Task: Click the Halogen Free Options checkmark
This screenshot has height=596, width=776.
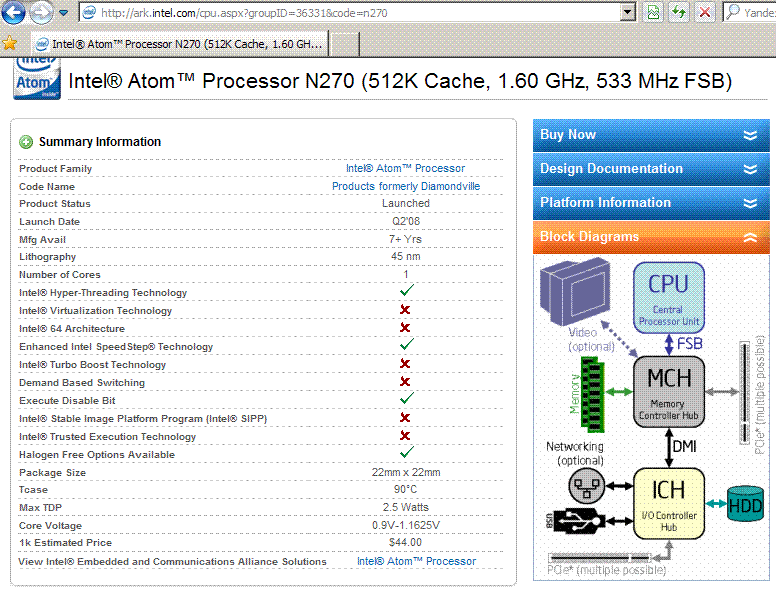Action: (x=406, y=452)
